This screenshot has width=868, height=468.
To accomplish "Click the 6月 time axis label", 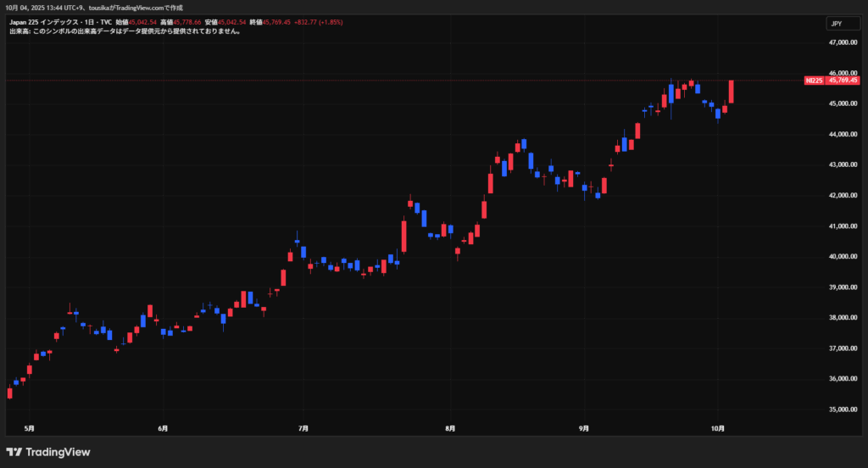I will tap(163, 429).
